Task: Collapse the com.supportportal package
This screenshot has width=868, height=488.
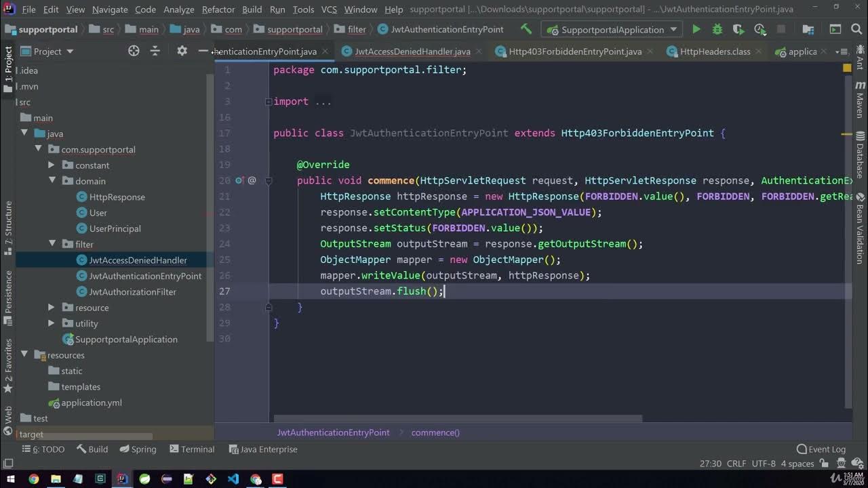Action: click(x=38, y=149)
